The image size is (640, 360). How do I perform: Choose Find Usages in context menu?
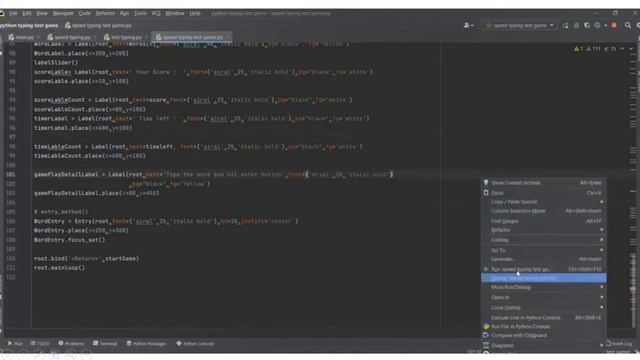(544, 221)
